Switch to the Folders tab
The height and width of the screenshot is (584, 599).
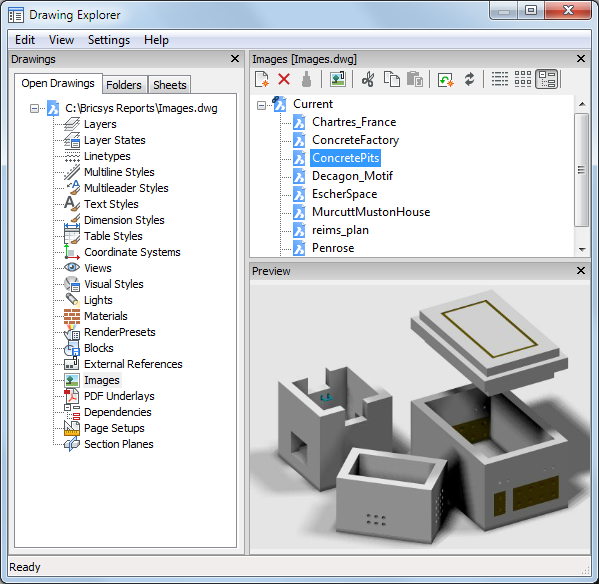tap(124, 85)
